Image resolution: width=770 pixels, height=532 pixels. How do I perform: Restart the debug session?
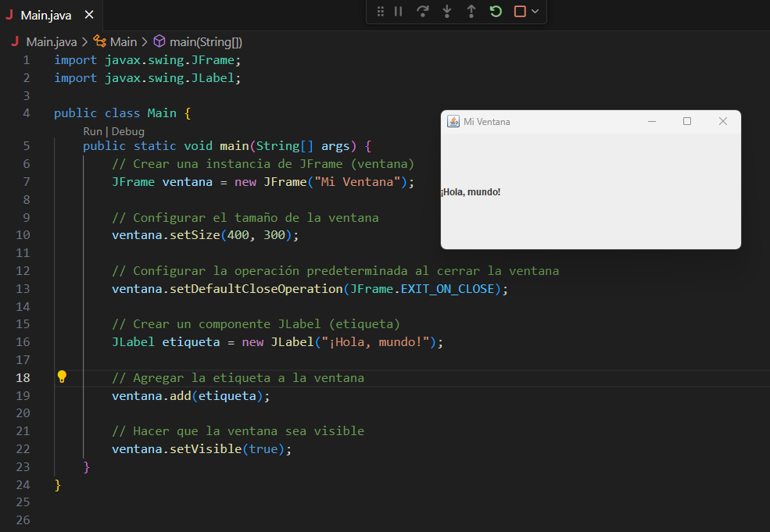(496, 11)
